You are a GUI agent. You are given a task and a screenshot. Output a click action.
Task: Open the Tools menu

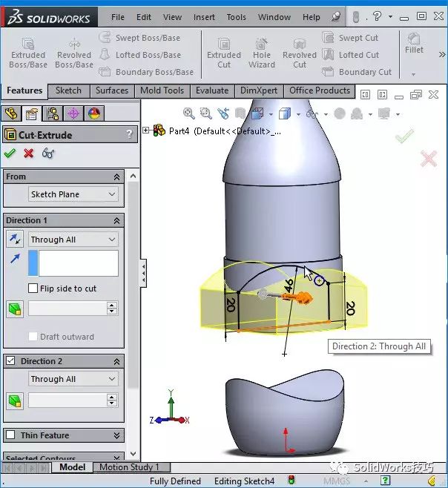(237, 17)
